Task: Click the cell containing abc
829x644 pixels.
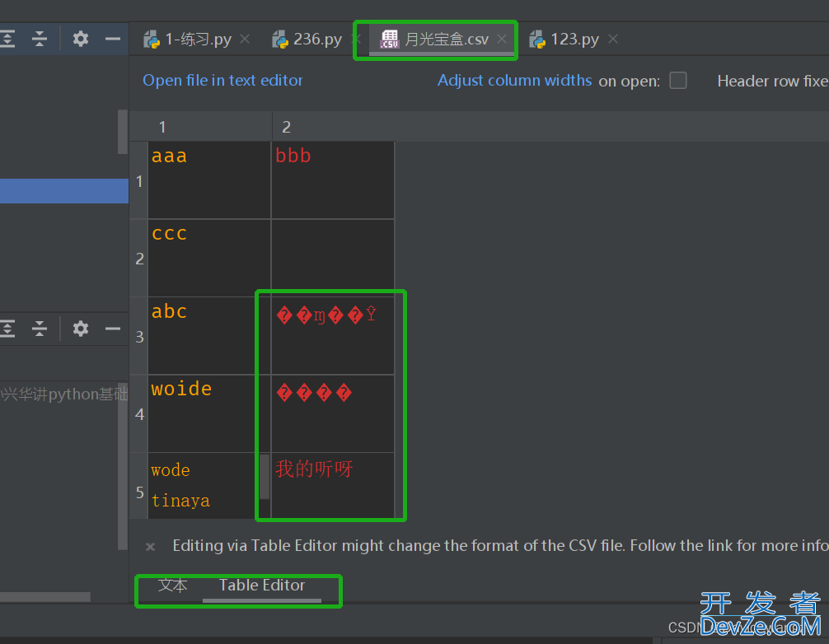Action: tap(209, 335)
